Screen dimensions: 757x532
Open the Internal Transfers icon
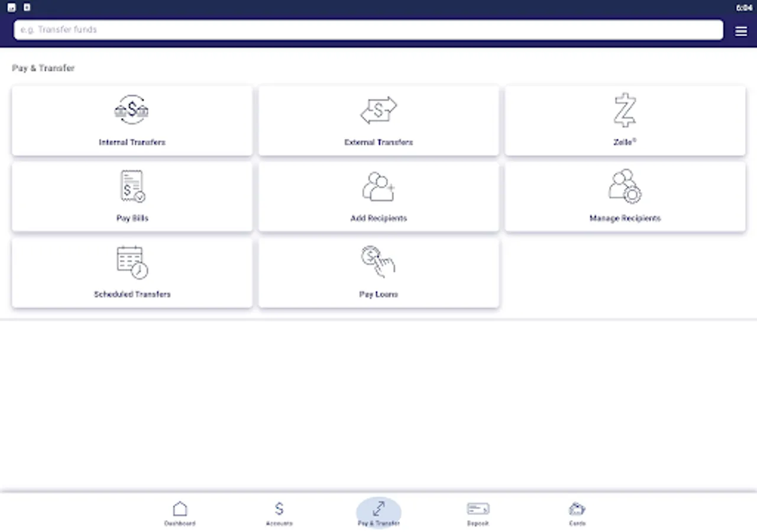tap(131, 110)
